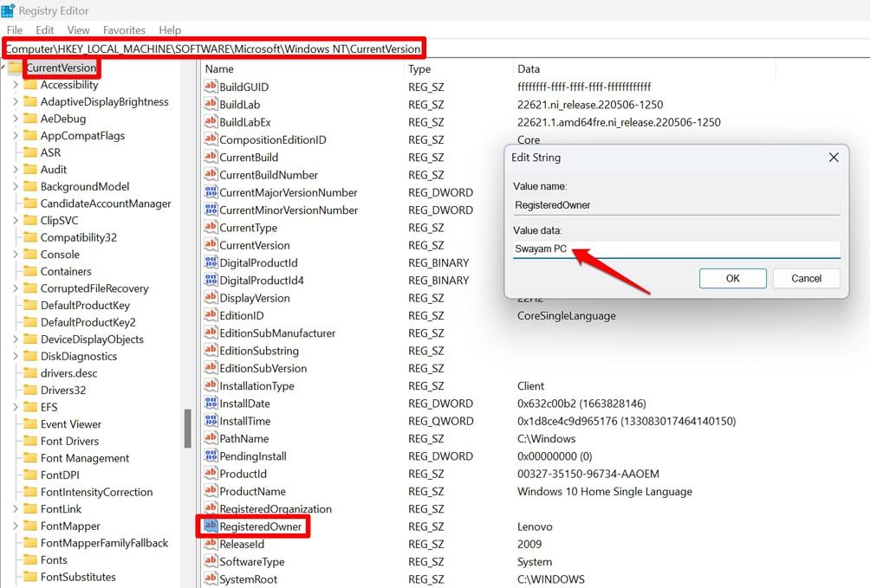Click the Value data text field
This screenshot has height=588, width=870.
click(676, 249)
